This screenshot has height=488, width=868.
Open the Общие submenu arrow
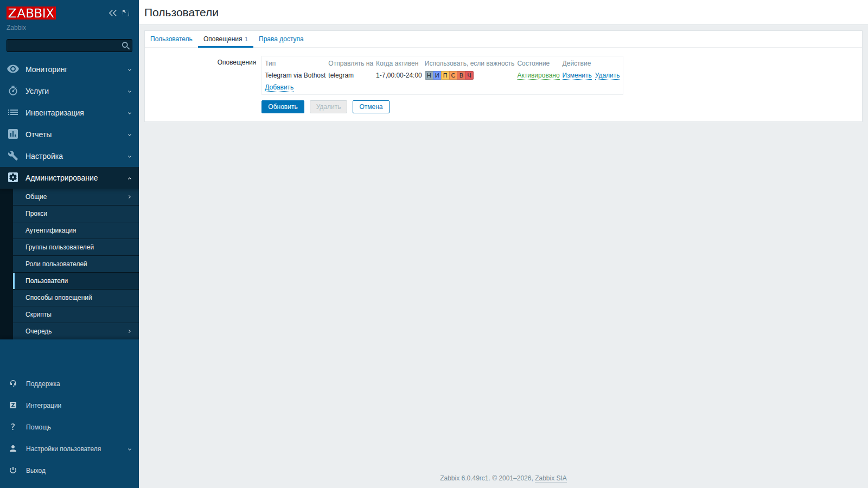click(x=130, y=197)
